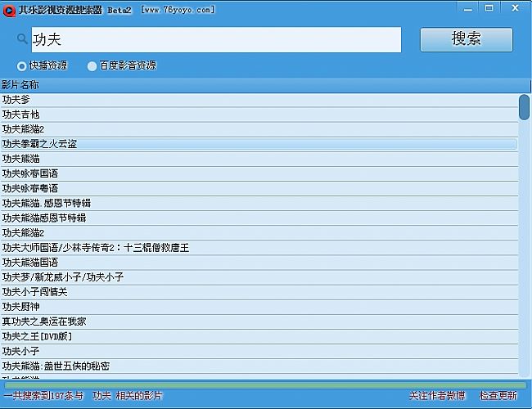Close the 其乐影视资源搜索器 window

tap(515, 8)
